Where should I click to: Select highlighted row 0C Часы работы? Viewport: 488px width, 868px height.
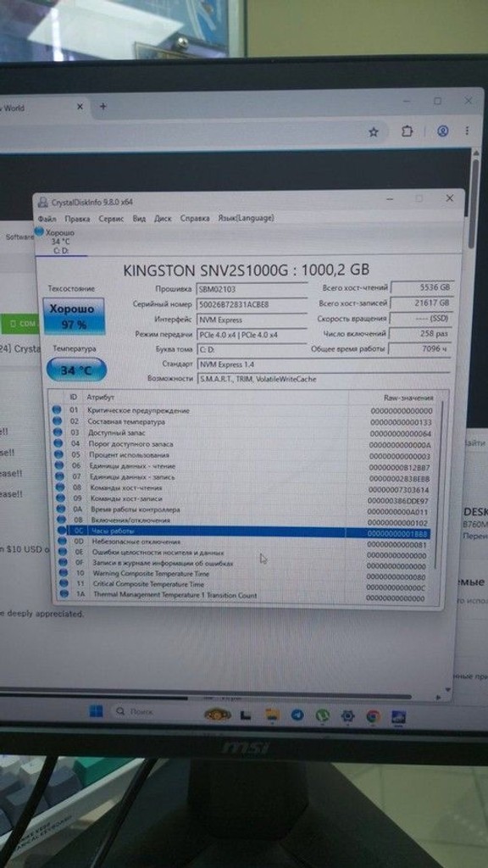tap(242, 532)
